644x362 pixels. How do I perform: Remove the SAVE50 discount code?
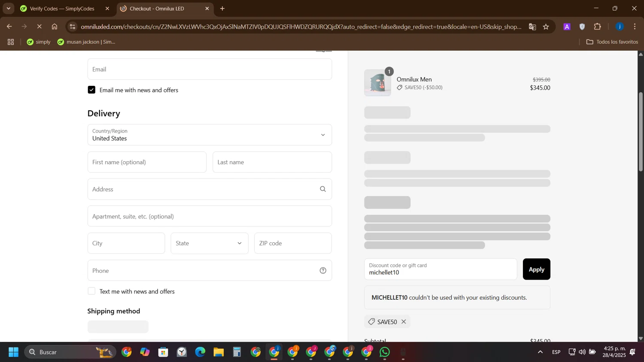tap(404, 322)
